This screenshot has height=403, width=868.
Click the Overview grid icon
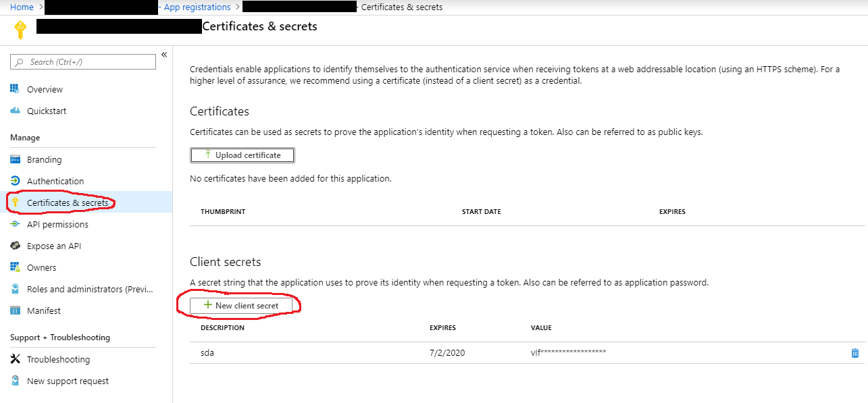pyautogui.click(x=16, y=89)
